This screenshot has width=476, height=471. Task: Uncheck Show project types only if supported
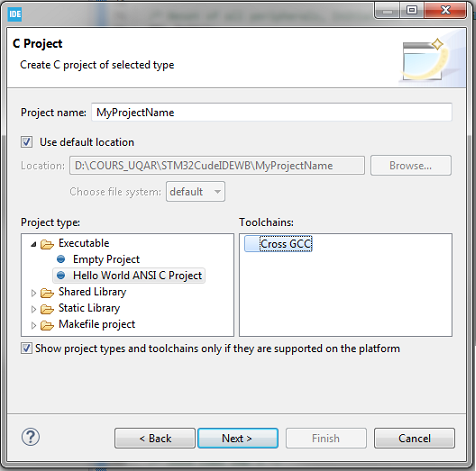coord(27,348)
